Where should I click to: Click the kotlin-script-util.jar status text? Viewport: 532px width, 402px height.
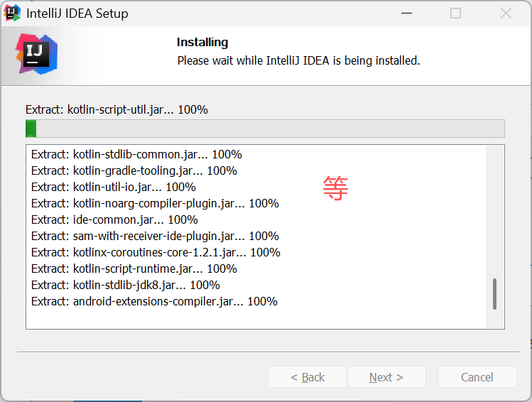pyautogui.click(x=116, y=109)
